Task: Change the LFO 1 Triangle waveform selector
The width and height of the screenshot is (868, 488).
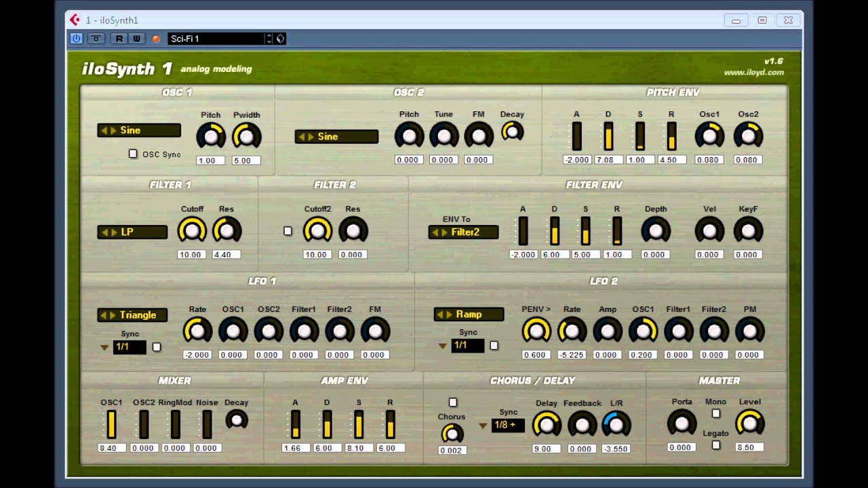Action: [x=132, y=315]
